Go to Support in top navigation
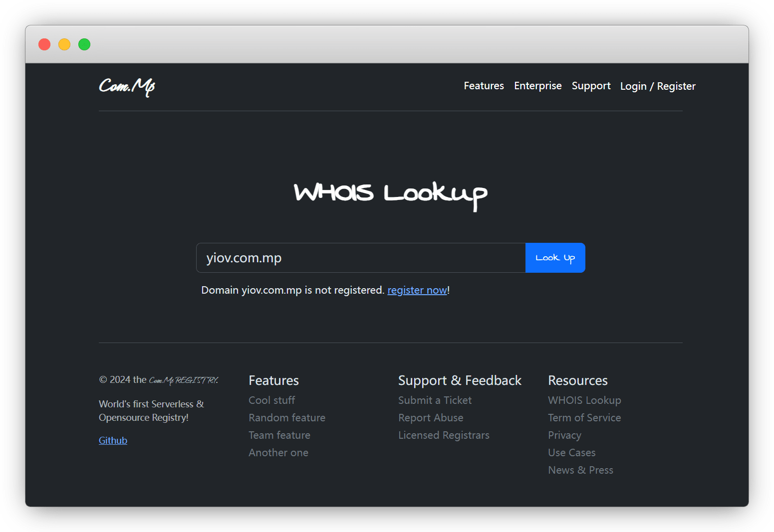The image size is (774, 532). click(x=591, y=86)
